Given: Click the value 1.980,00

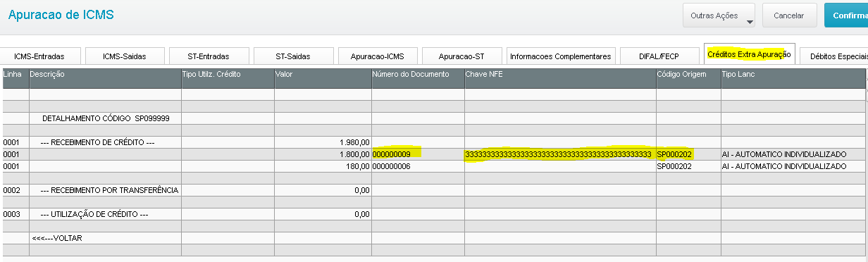Looking at the screenshot, I should tap(354, 142).
